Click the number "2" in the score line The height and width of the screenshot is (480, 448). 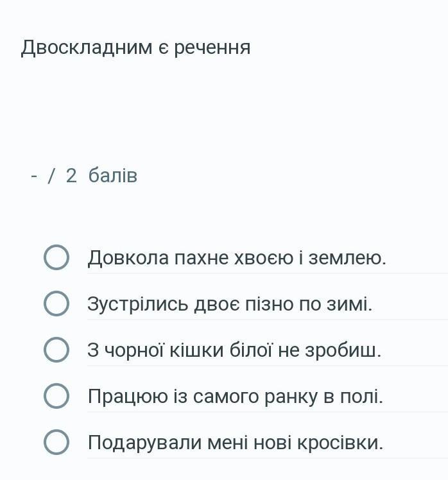(71, 176)
